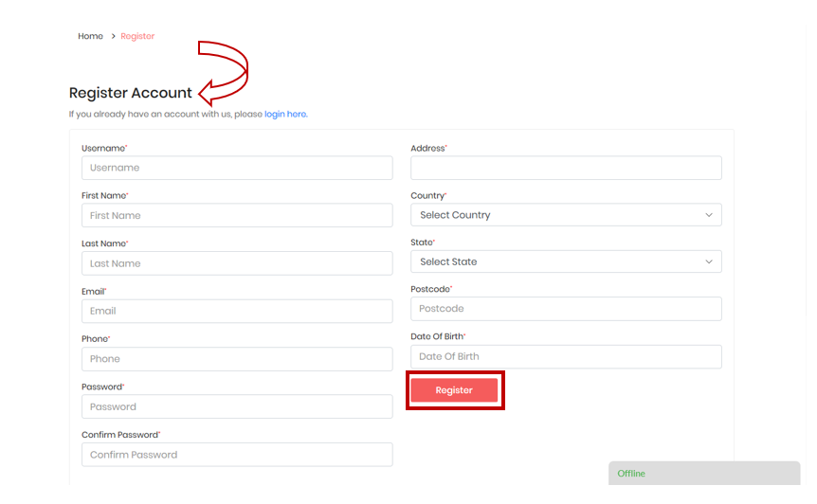This screenshot has width=817, height=504.
Task: Open the Offline chat widget
Action: [x=703, y=473]
